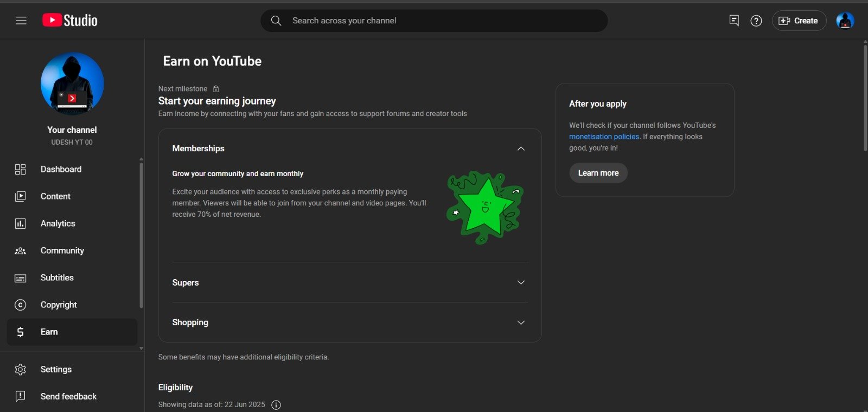Viewport: 868px width, 412px height.
Task: Click the Next milestone label
Action: click(x=183, y=88)
